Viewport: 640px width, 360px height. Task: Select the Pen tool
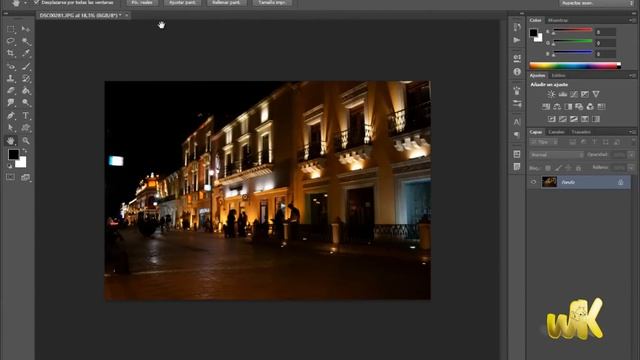(x=11, y=116)
